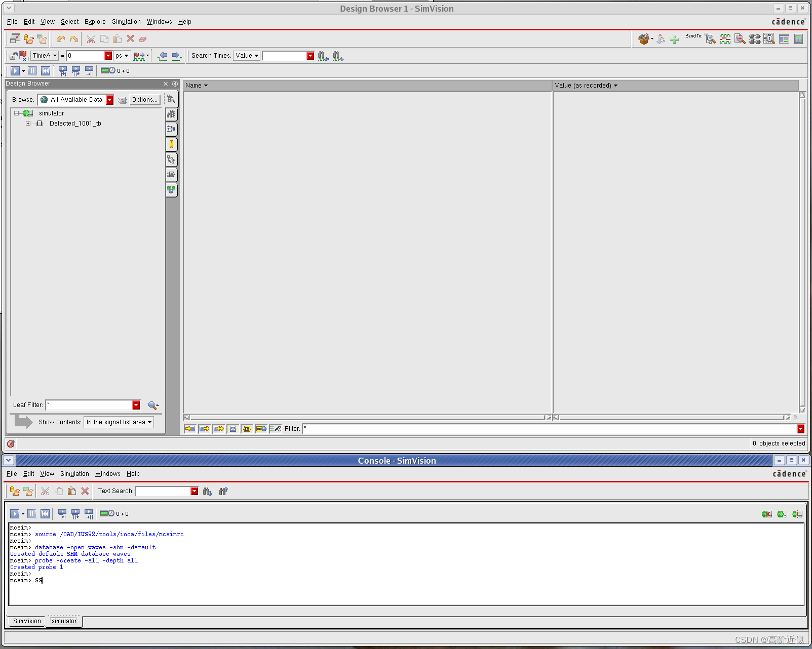The image size is (812, 649).
Task: Click the Show contents arrow button
Action: click(23, 421)
